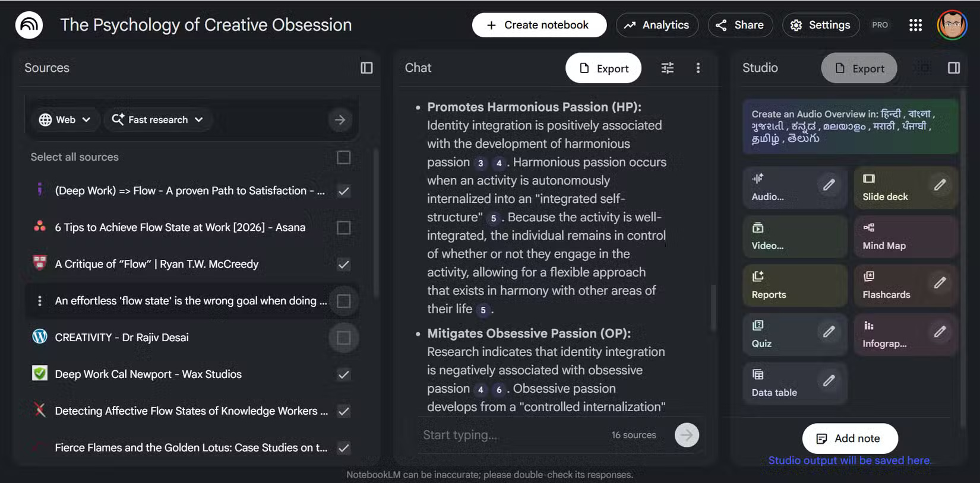The width and height of the screenshot is (980, 483).
Task: Expand the Web source dropdown
Action: pos(65,120)
